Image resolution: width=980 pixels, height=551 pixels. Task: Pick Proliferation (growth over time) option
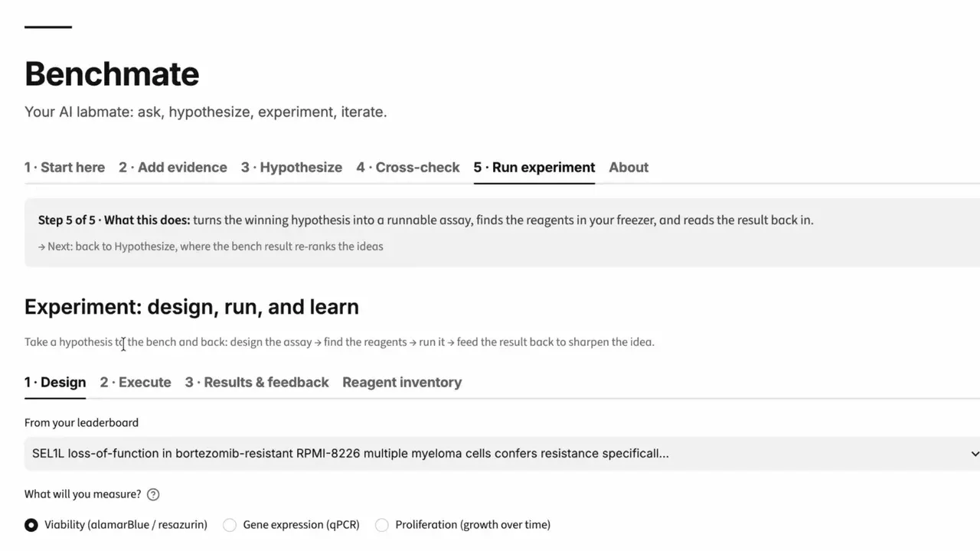pyautogui.click(x=462, y=525)
